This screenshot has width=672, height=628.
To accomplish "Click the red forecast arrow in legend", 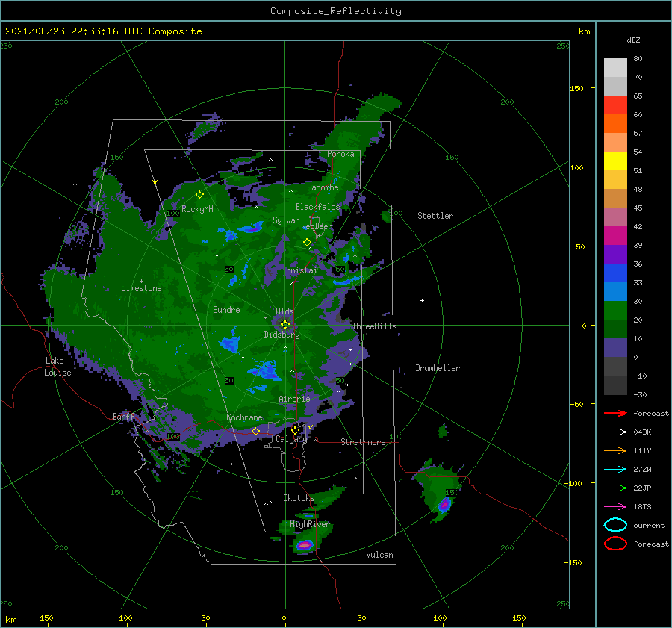I will pyautogui.click(x=615, y=413).
